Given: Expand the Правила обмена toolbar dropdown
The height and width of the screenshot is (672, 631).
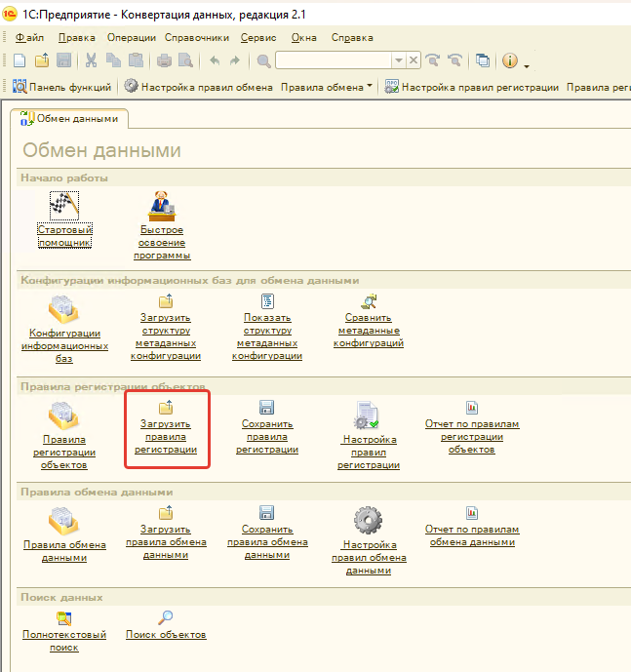Looking at the screenshot, I should pyautogui.click(x=370, y=87).
